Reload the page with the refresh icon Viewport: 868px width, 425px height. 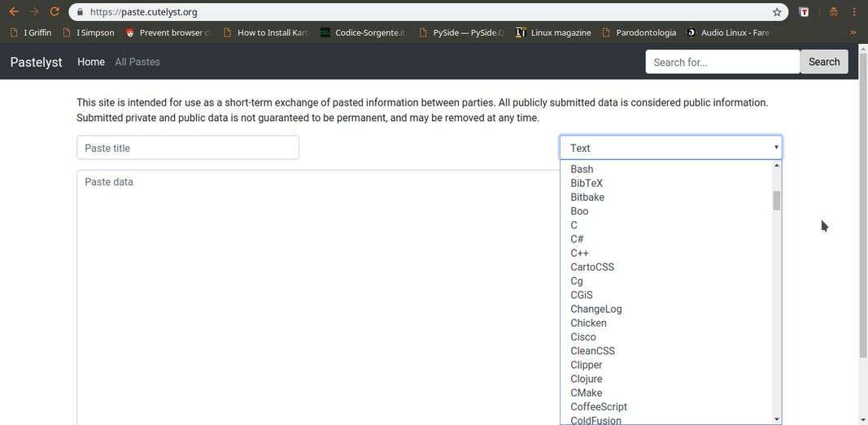(x=55, y=12)
